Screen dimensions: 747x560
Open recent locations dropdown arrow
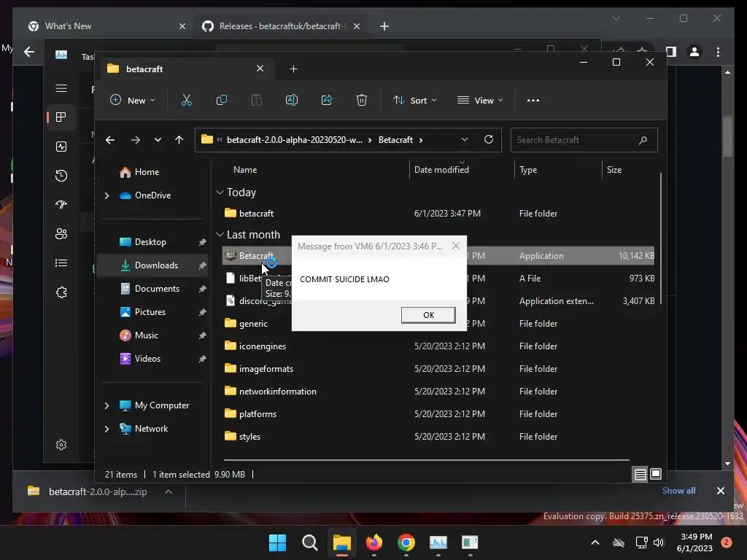pos(158,140)
